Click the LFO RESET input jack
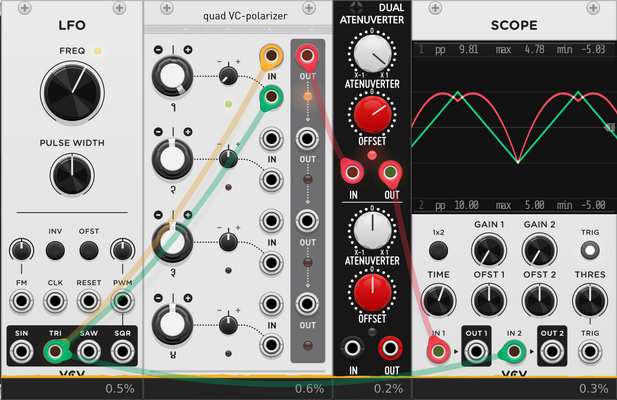The height and width of the screenshot is (400, 617). pyautogui.click(x=89, y=301)
